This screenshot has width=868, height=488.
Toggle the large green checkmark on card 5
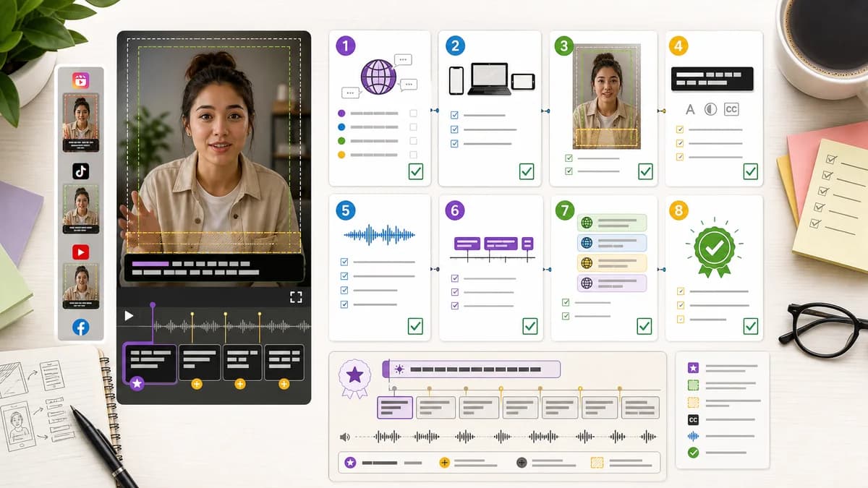tap(415, 326)
